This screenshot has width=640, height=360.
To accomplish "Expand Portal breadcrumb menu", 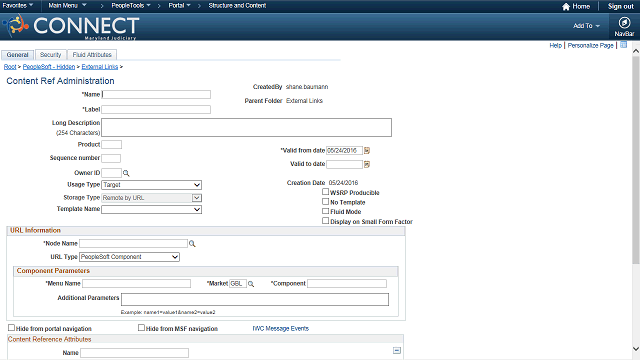I will (179, 6).
